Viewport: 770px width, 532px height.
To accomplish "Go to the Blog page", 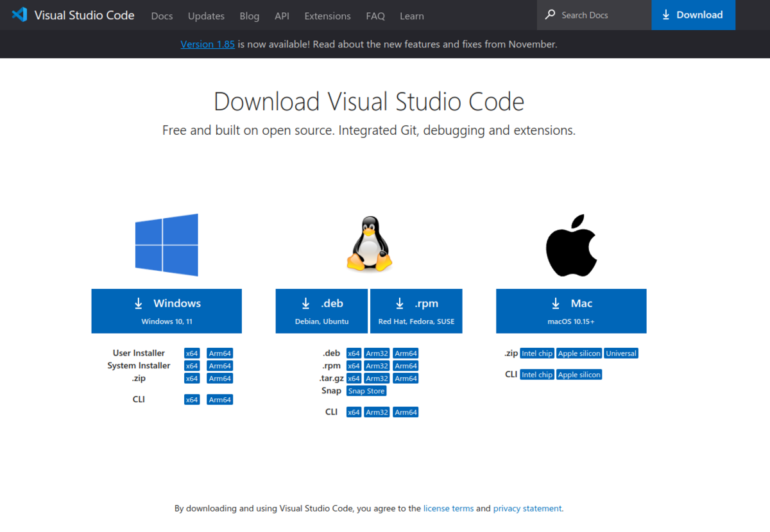I will (x=250, y=16).
